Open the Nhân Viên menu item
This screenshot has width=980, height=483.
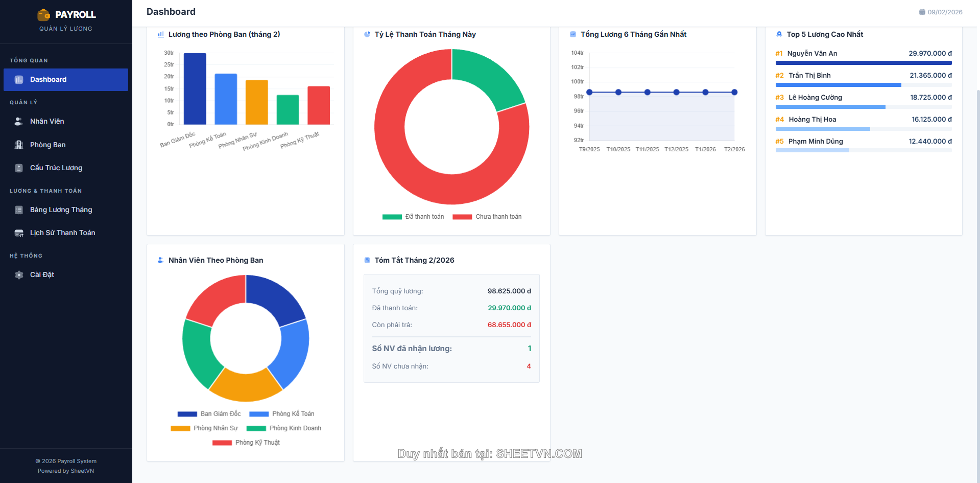pos(47,122)
